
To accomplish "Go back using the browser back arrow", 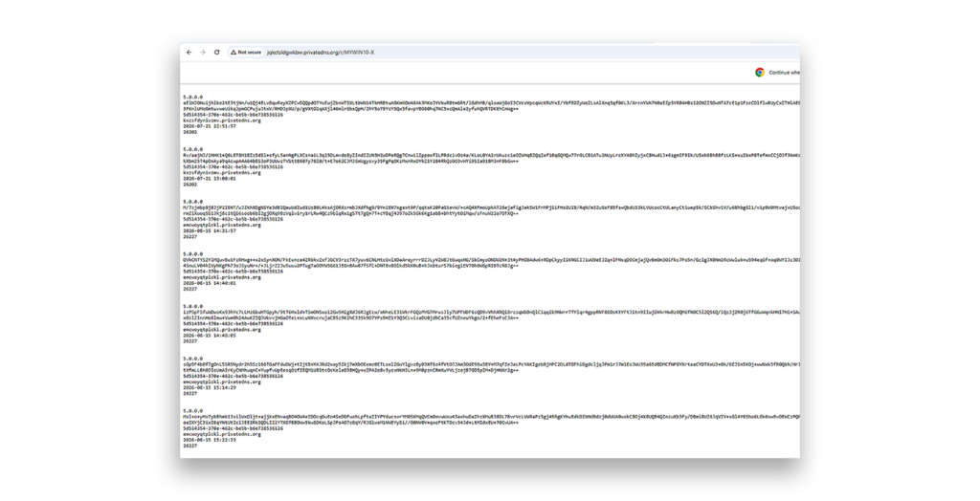I will pos(189,53).
